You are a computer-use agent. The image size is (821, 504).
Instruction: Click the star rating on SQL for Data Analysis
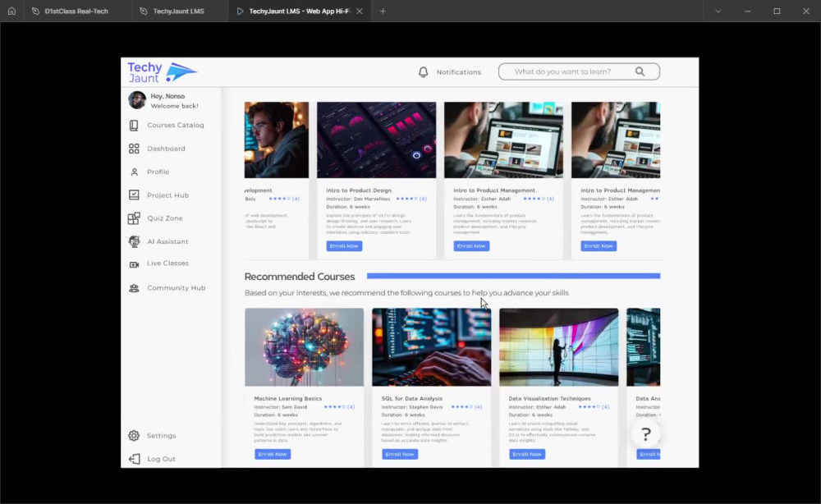466,406
